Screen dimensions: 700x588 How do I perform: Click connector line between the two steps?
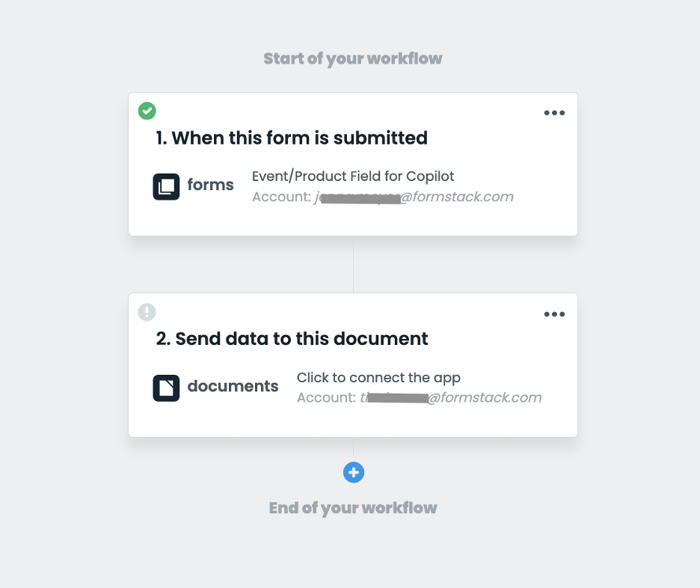354,264
